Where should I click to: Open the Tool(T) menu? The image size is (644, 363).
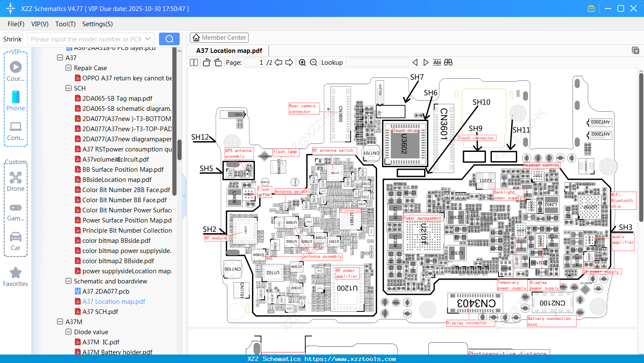click(66, 24)
